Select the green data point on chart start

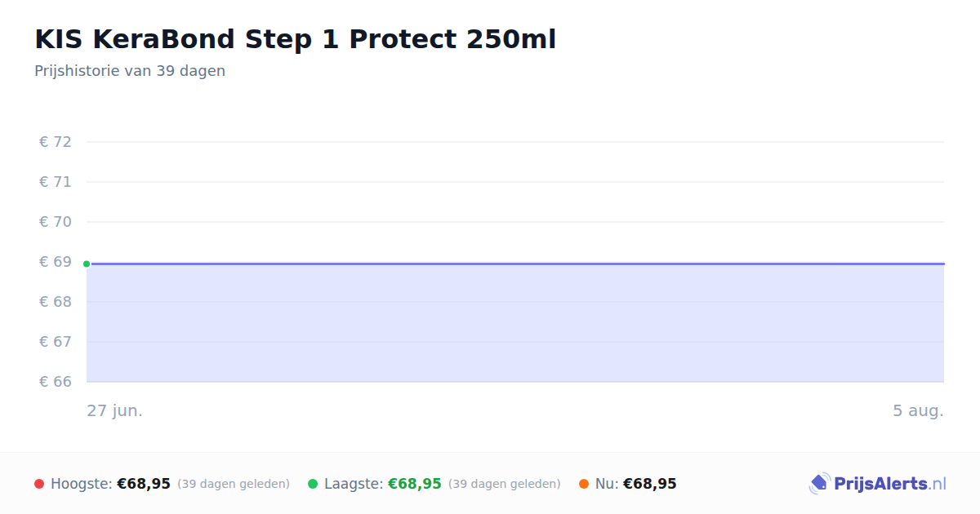tap(87, 264)
